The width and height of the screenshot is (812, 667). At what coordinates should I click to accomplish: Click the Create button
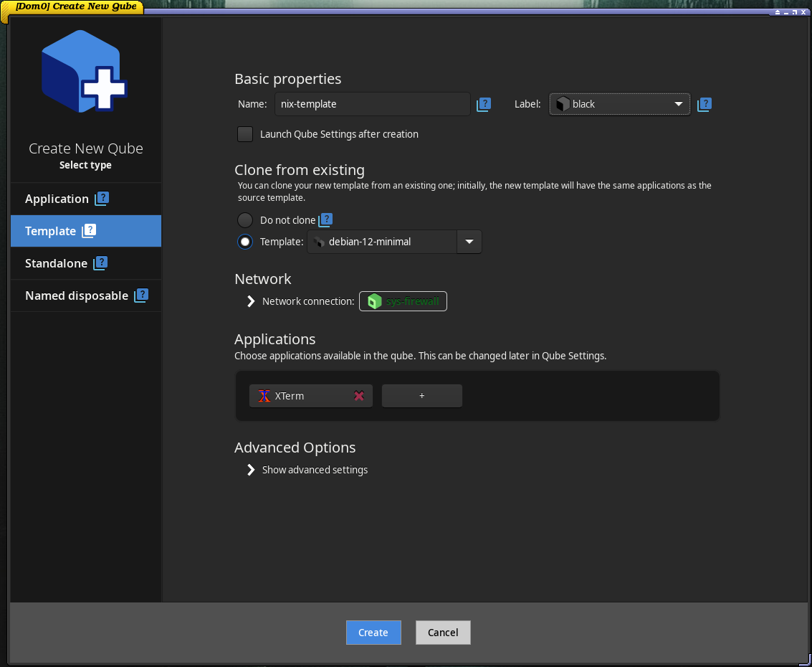373,632
